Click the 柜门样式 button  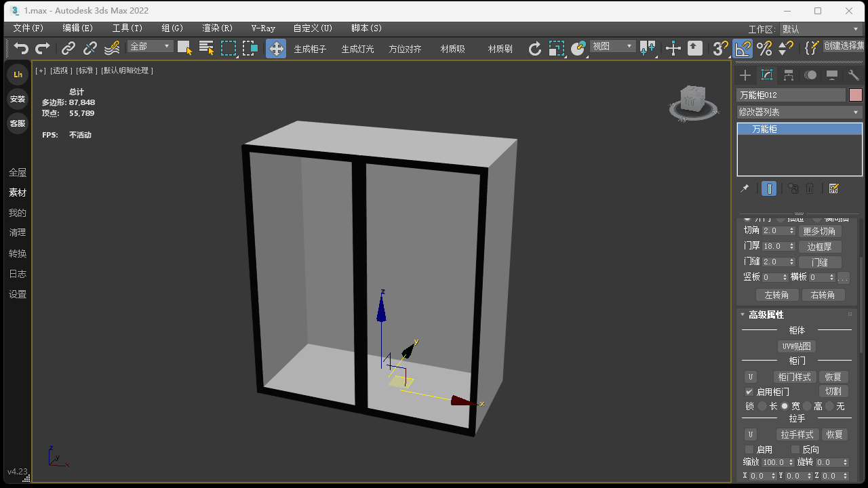[x=795, y=377]
